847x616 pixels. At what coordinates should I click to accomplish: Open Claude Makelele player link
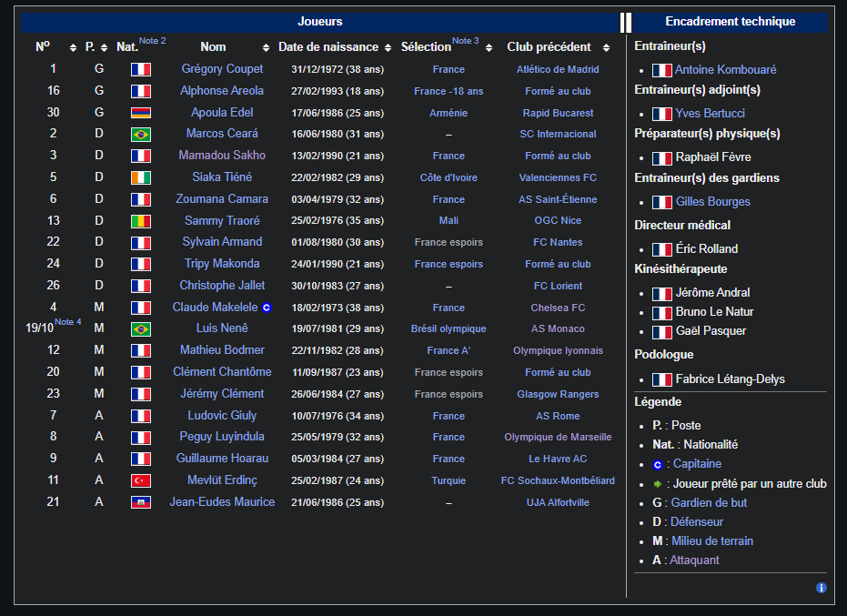pyautogui.click(x=215, y=308)
